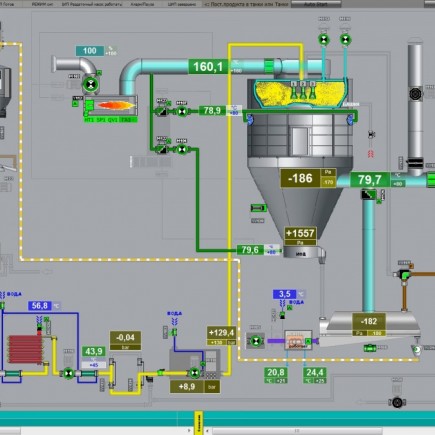Click the fan beside the vibrating heater box

click(x=256, y=341)
